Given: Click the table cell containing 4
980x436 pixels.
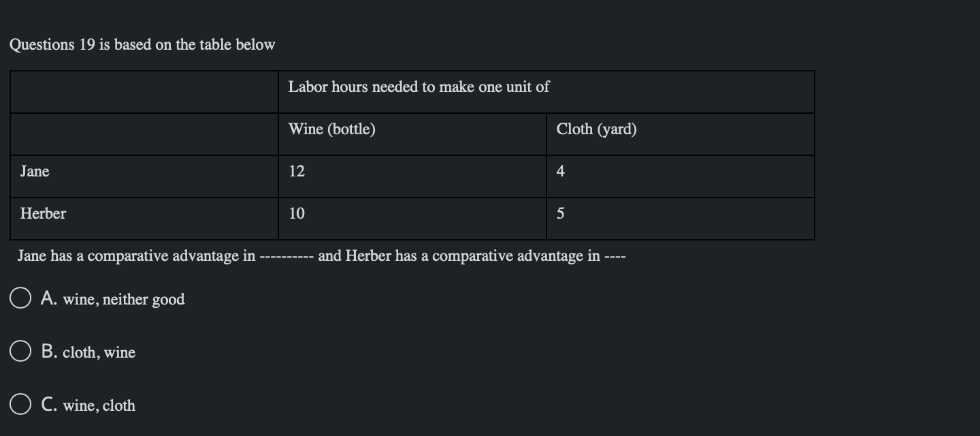Looking at the screenshot, I should [x=560, y=171].
